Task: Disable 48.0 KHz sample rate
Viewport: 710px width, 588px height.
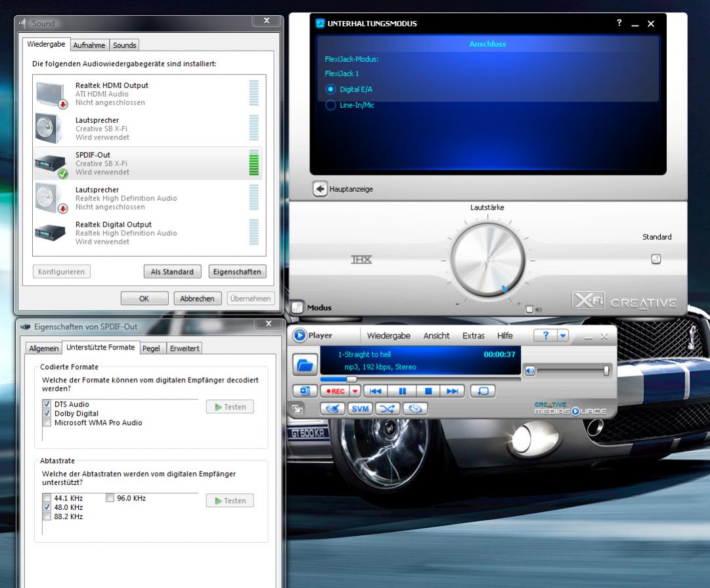Action: 47,507
